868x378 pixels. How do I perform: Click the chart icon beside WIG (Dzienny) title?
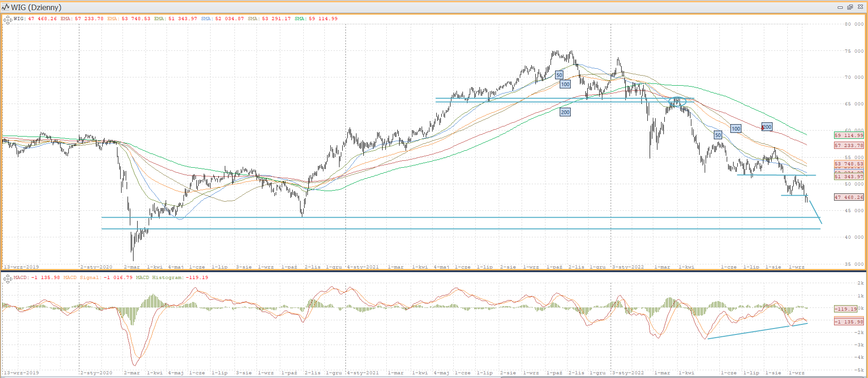coord(6,7)
